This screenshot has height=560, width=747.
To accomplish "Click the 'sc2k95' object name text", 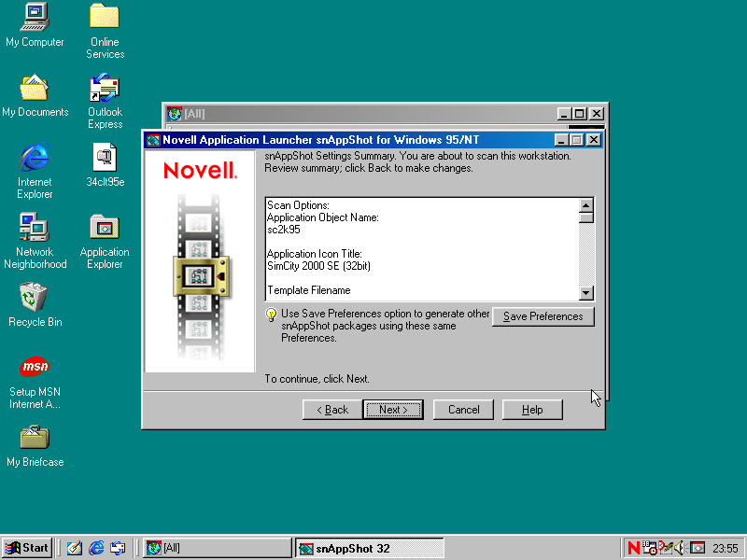I will point(284,230).
